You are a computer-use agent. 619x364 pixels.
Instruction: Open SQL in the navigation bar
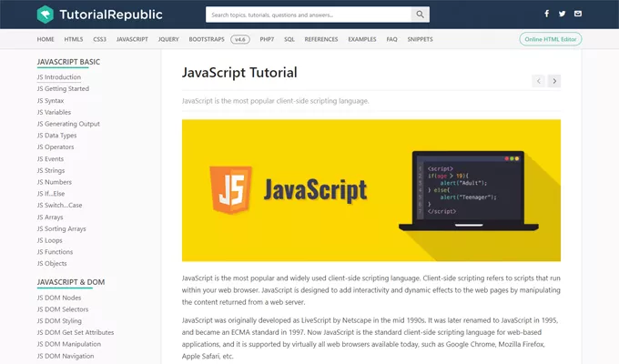coord(289,39)
